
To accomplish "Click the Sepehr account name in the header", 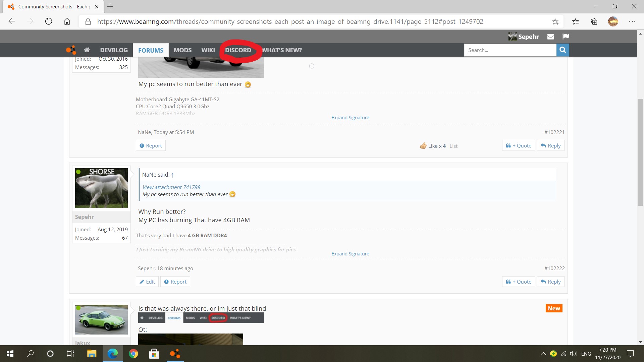I will (x=528, y=37).
